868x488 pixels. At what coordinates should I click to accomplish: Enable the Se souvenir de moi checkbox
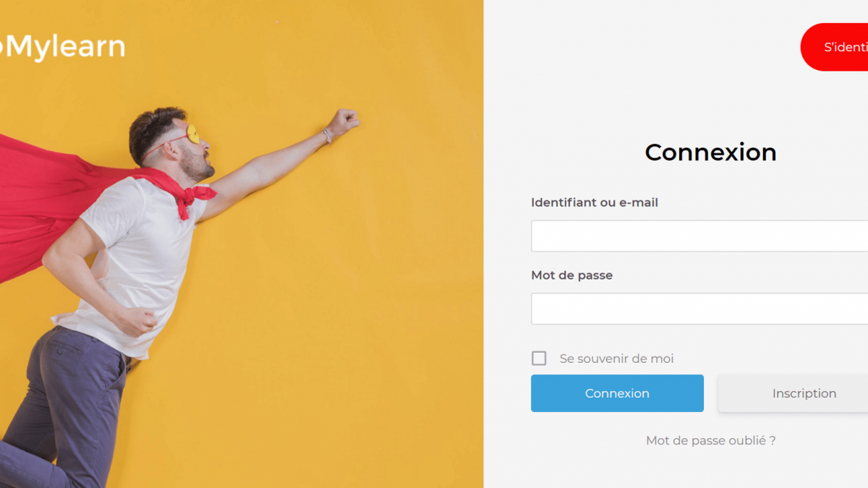pos(539,359)
